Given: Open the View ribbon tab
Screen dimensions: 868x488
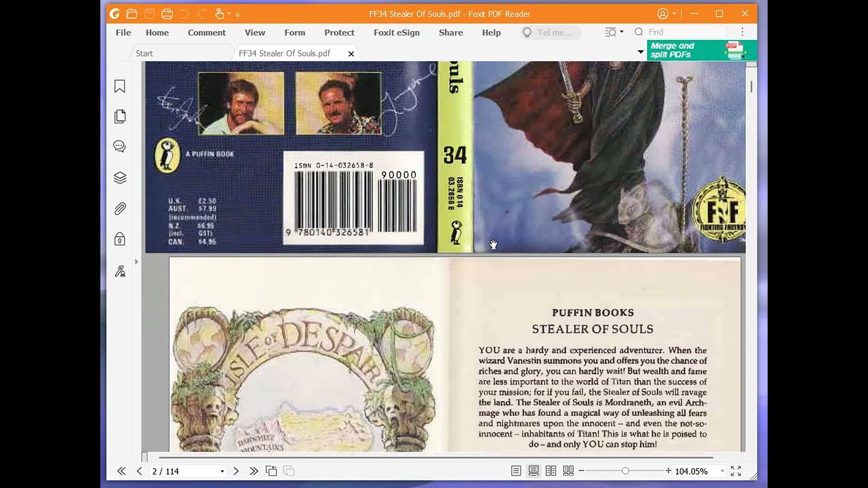Looking at the screenshot, I should (255, 33).
